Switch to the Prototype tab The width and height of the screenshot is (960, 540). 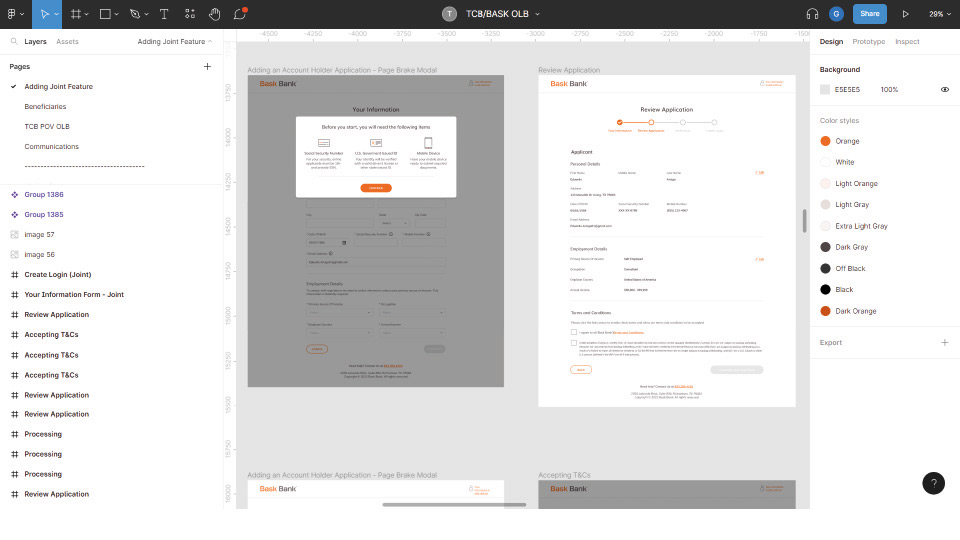pos(869,42)
